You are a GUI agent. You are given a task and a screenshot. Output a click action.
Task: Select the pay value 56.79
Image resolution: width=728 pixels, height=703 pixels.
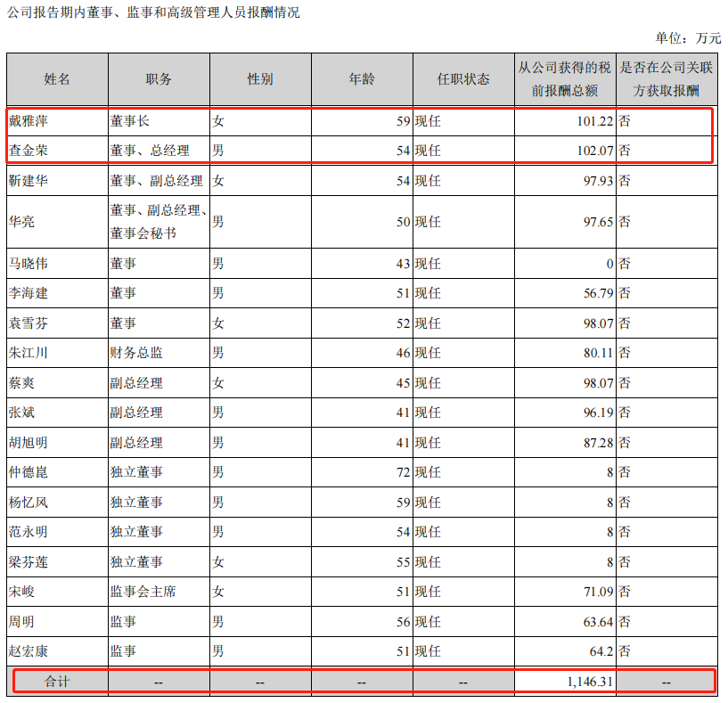pyautogui.click(x=598, y=293)
